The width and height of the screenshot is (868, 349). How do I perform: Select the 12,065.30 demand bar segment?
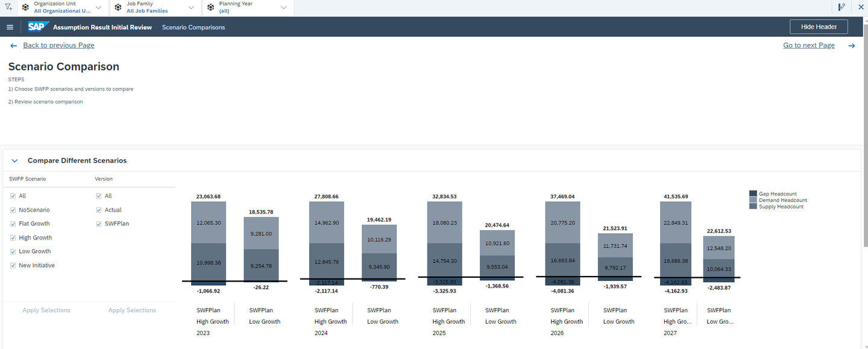click(209, 222)
